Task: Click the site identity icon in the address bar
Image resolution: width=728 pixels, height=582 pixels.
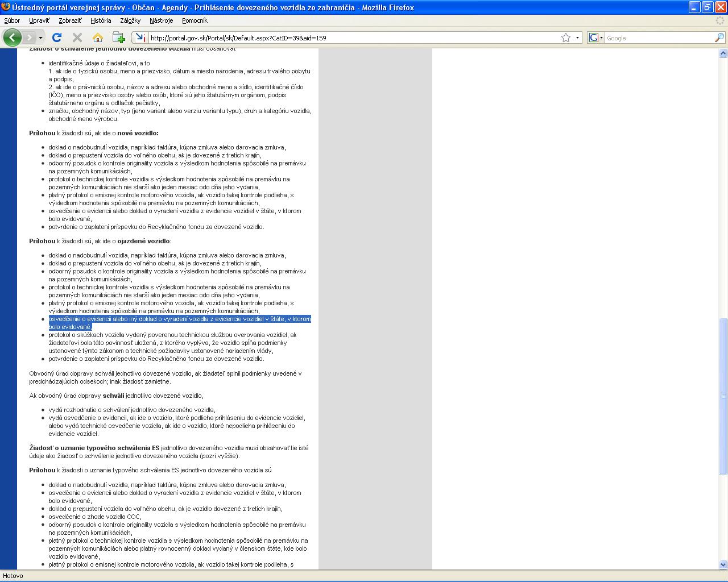Action: [139, 38]
